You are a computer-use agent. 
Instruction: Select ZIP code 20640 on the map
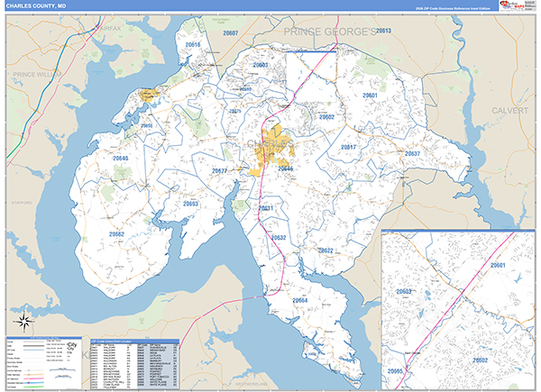pyautogui.click(x=120, y=159)
